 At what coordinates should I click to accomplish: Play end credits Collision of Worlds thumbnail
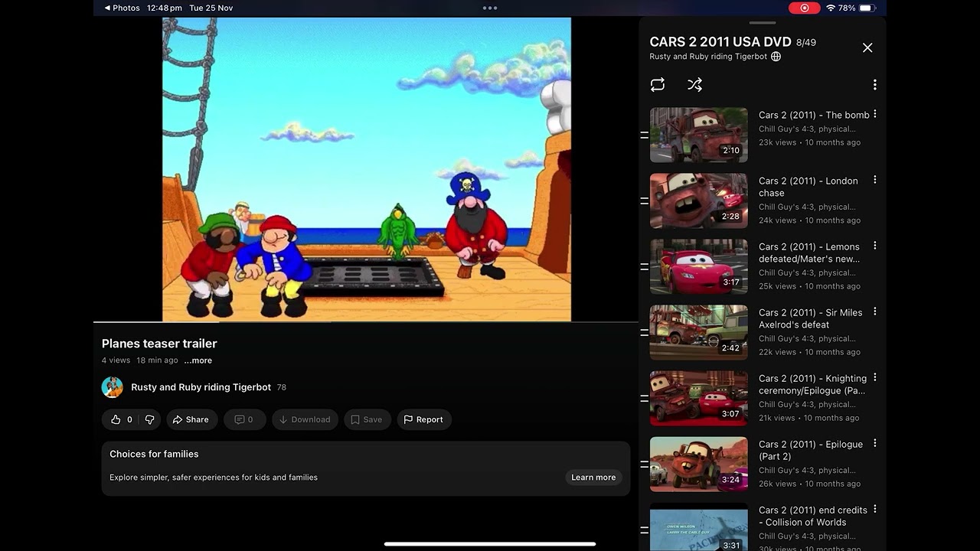(699, 527)
